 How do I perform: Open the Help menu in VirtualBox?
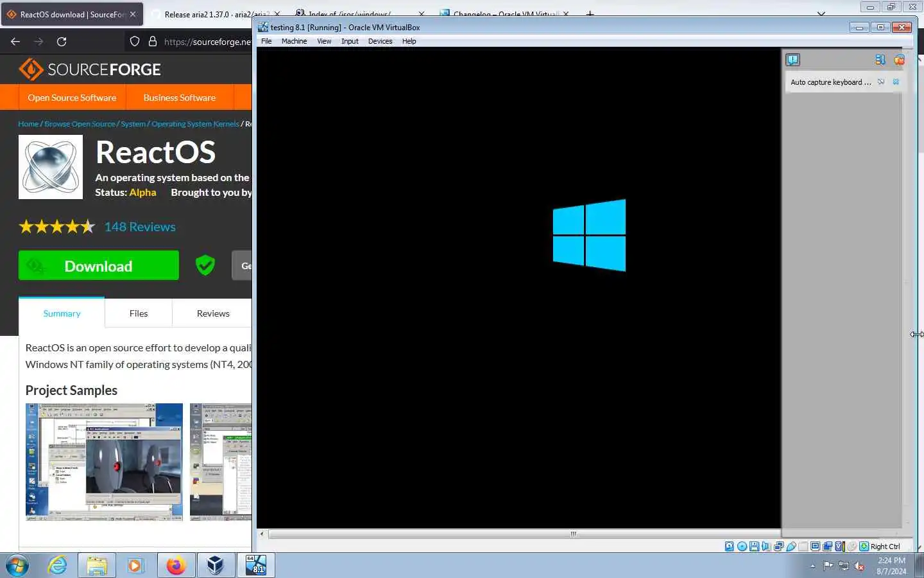pos(409,41)
